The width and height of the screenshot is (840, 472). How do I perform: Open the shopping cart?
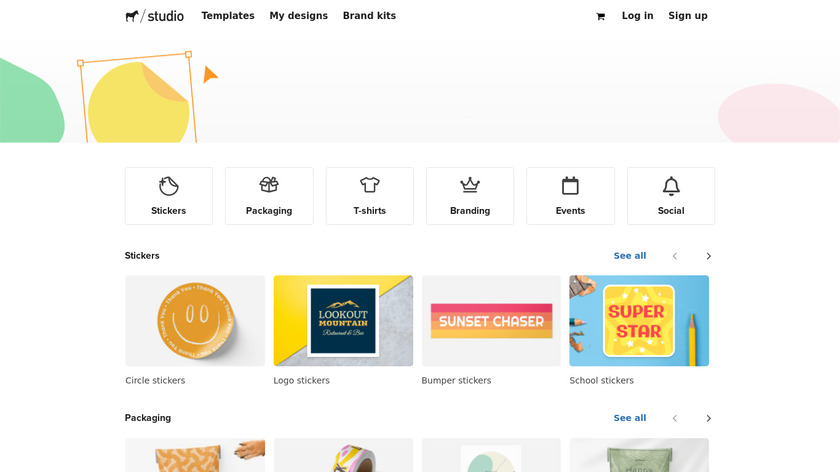click(x=600, y=16)
